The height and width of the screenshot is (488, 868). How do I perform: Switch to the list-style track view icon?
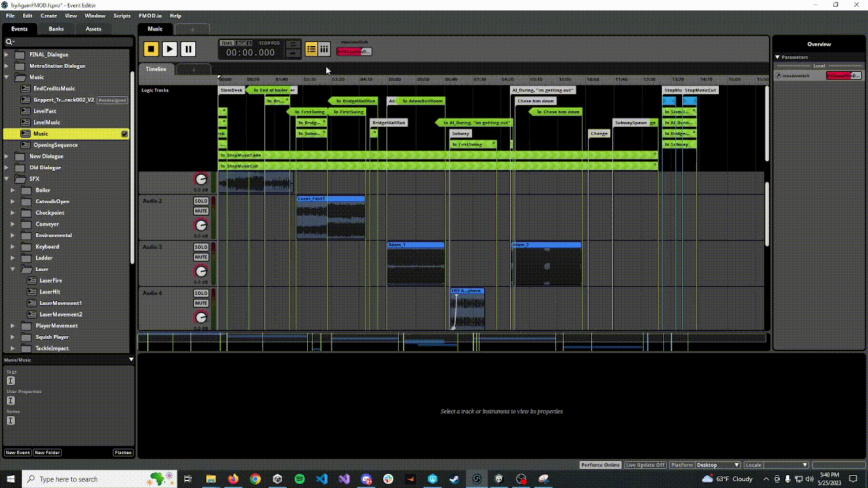coord(311,49)
